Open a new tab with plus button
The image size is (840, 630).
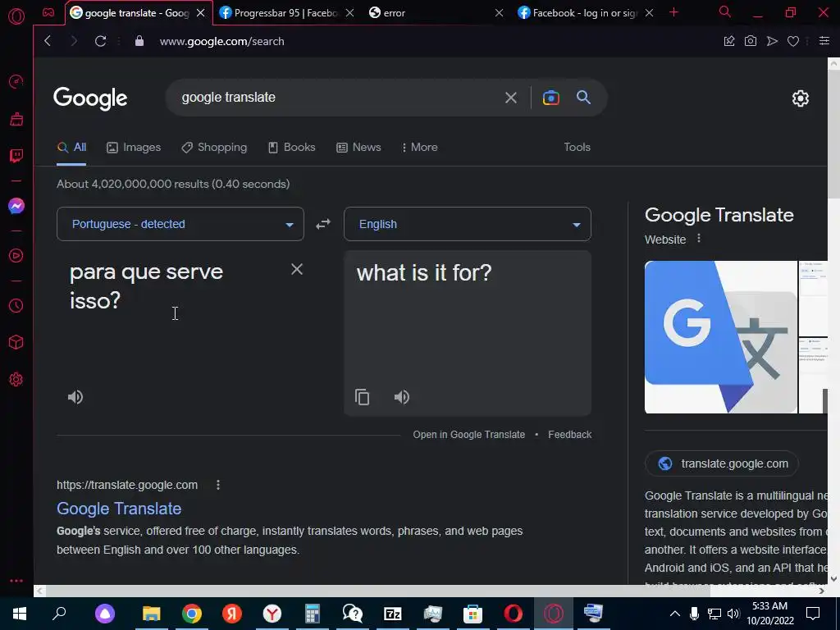[674, 12]
